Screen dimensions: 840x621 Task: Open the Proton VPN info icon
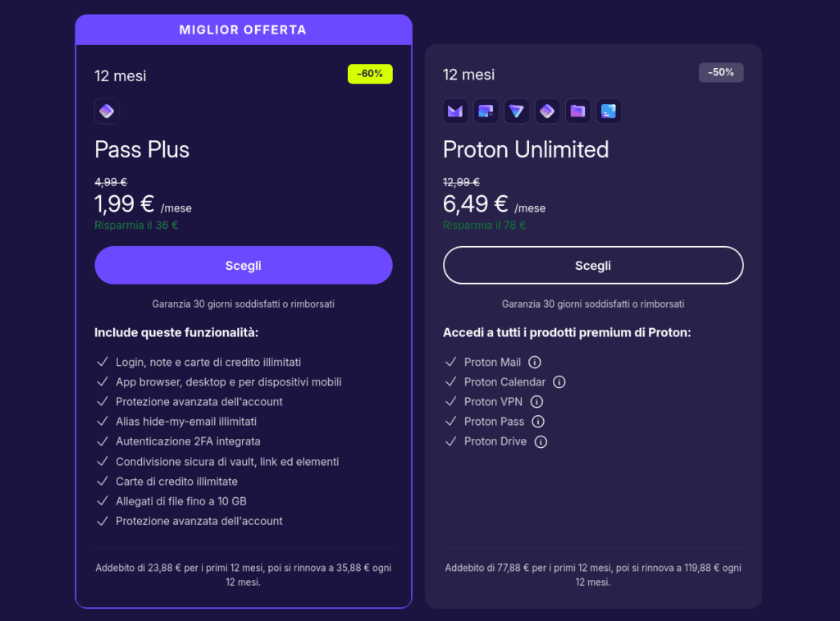click(536, 402)
